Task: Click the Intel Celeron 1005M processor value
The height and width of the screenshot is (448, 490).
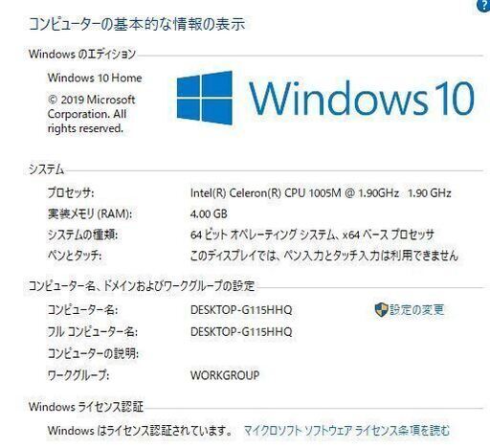Action: (321, 193)
